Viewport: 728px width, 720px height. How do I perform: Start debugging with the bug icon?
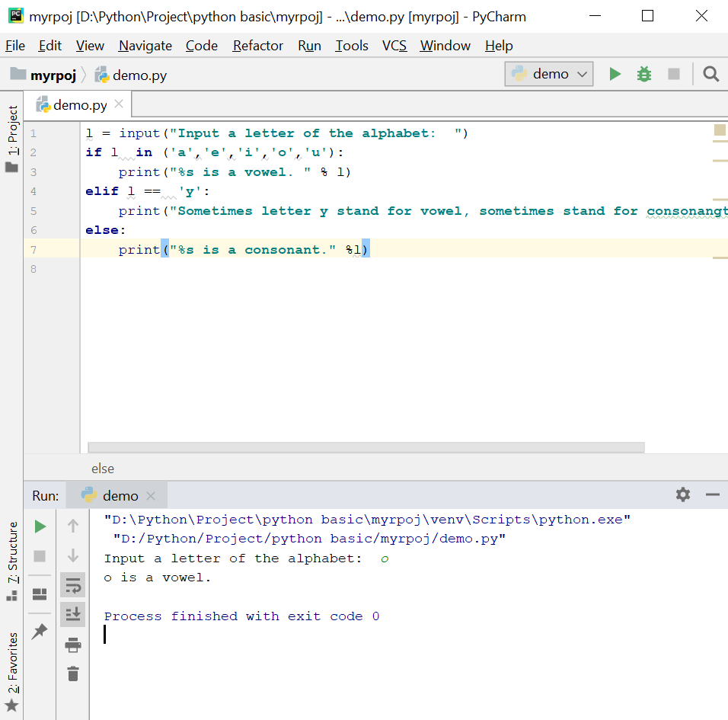[x=644, y=74]
